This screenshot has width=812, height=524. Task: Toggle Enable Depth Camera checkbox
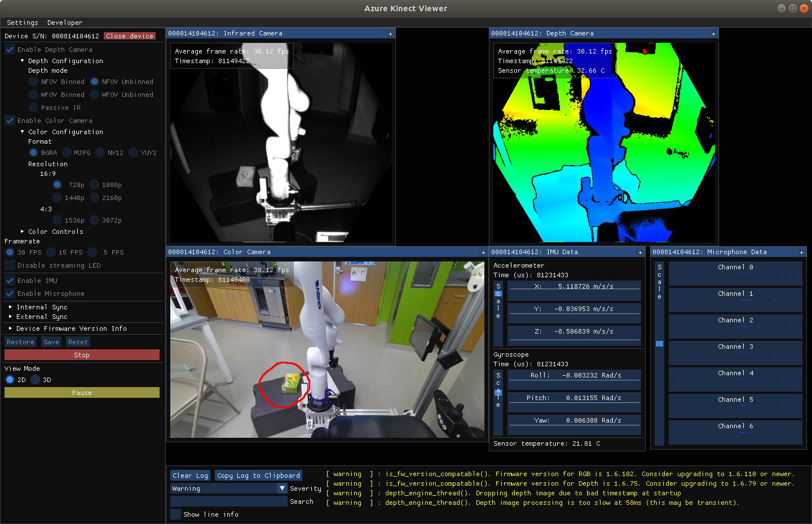[x=10, y=50]
